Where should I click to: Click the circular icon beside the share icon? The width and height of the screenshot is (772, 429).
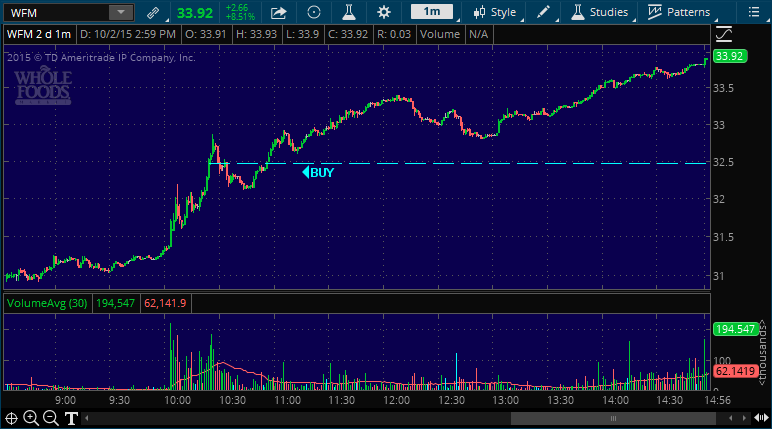coord(314,13)
